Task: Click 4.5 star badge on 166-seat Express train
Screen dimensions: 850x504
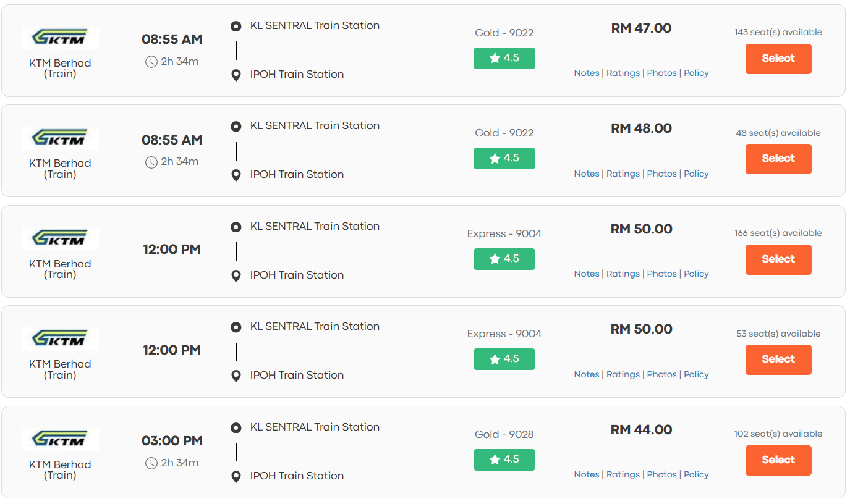Action: (x=504, y=259)
